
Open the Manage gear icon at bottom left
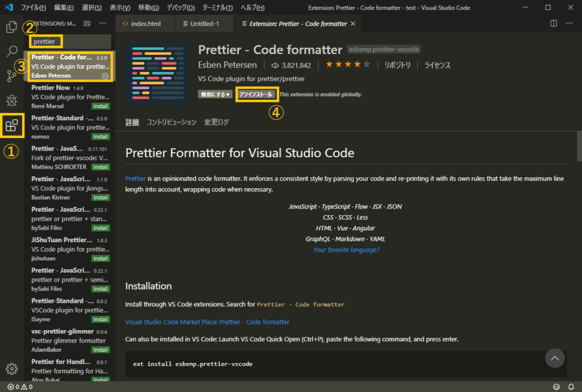pos(13,368)
